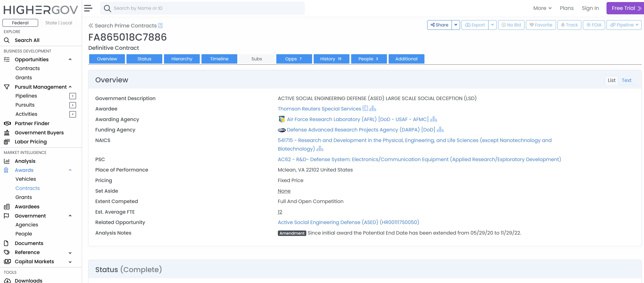Click the Documents file icon

point(6,243)
